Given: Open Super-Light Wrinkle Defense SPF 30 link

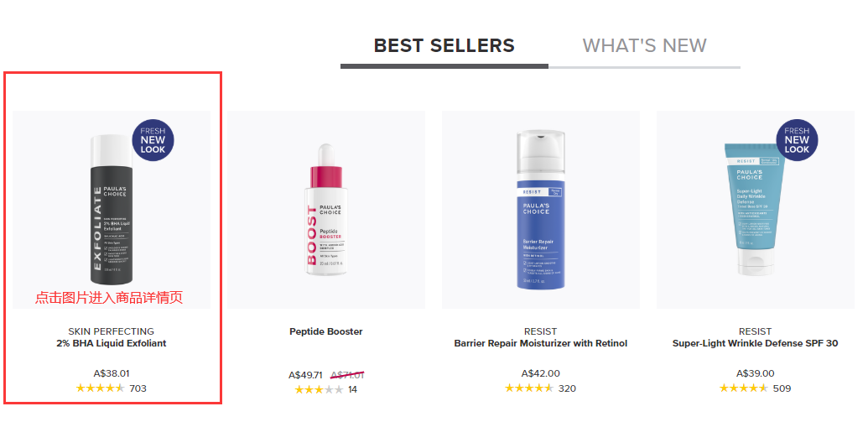Looking at the screenshot, I should pos(755,343).
